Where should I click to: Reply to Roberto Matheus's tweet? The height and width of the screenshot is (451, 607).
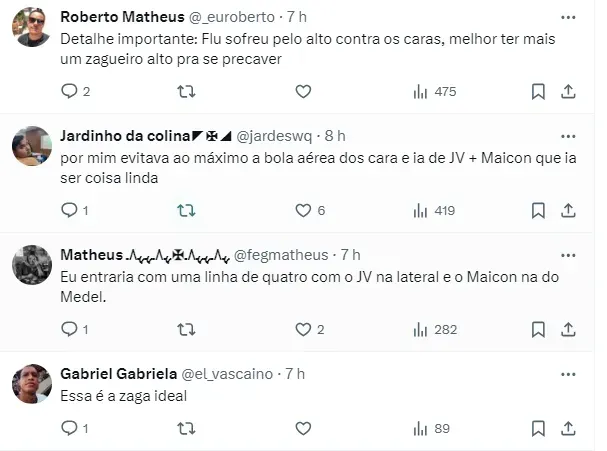click(x=69, y=91)
